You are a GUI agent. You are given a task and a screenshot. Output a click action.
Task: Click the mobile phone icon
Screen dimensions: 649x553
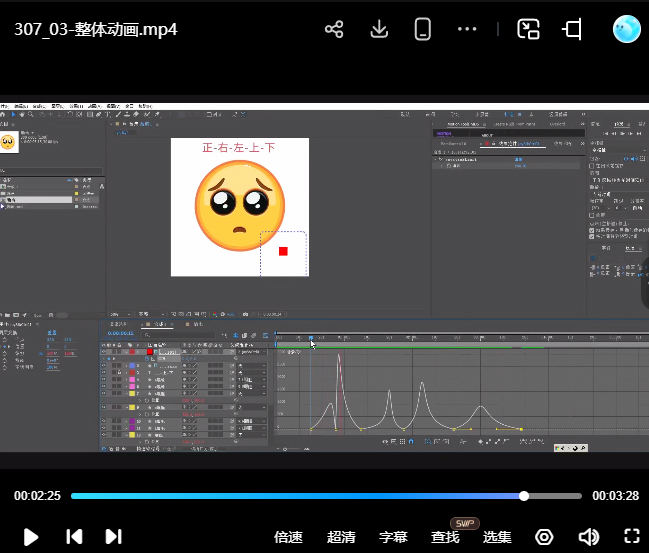(x=423, y=29)
